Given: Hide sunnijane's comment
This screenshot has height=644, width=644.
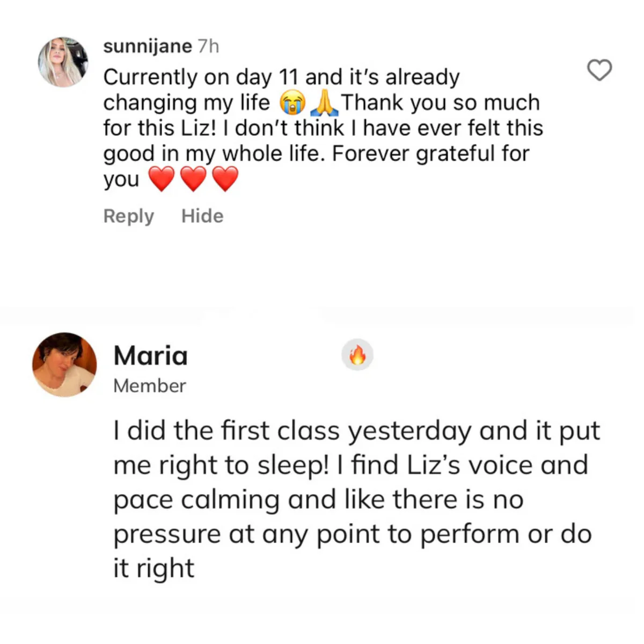Looking at the screenshot, I should coord(202,216).
